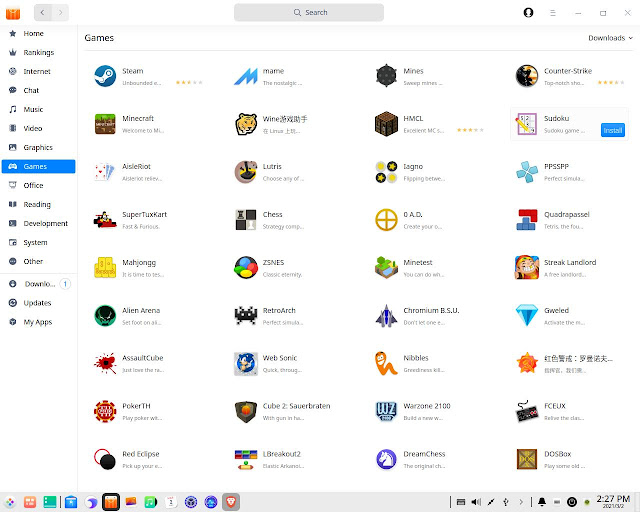Viewport: 640px width, 512px height.
Task: Open the Steam app icon
Action: tap(105, 76)
